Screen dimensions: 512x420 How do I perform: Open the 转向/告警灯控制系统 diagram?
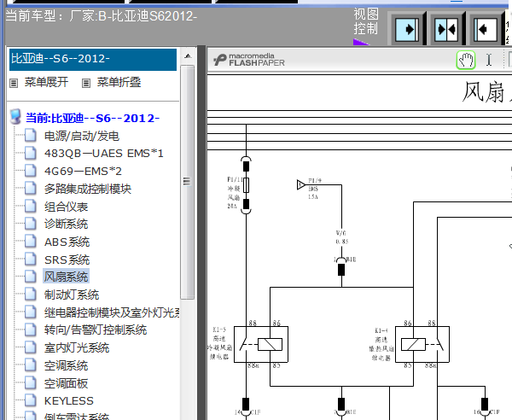click(x=96, y=330)
